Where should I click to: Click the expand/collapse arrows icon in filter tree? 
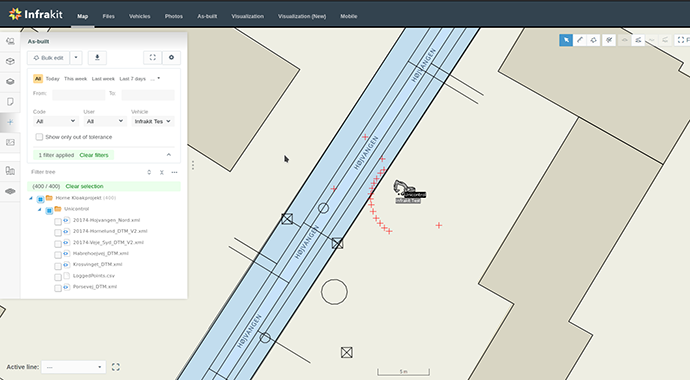tap(149, 172)
